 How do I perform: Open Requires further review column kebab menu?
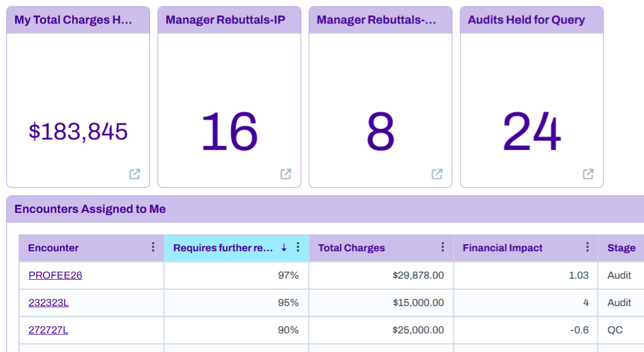pos(298,247)
